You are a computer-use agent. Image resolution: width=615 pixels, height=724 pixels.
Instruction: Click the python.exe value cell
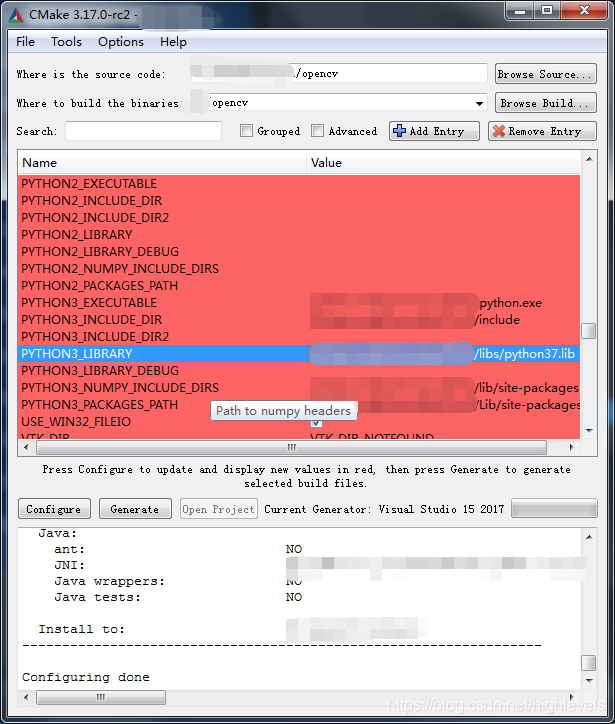(443, 303)
